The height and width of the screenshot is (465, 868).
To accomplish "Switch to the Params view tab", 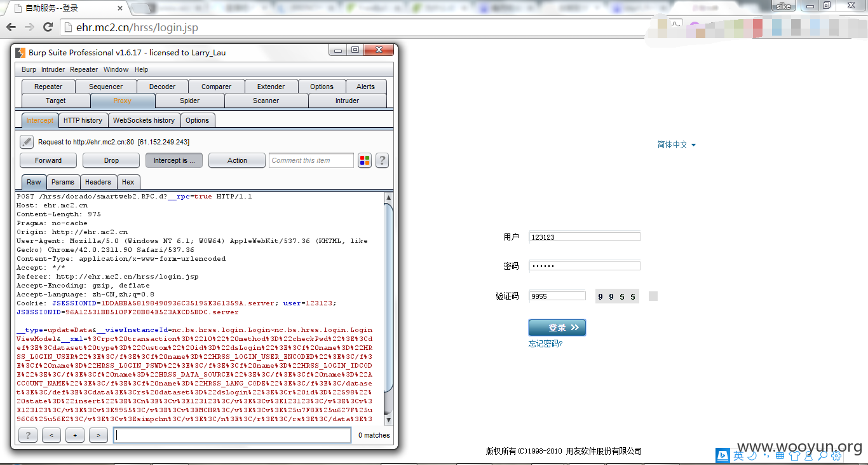I will [63, 182].
